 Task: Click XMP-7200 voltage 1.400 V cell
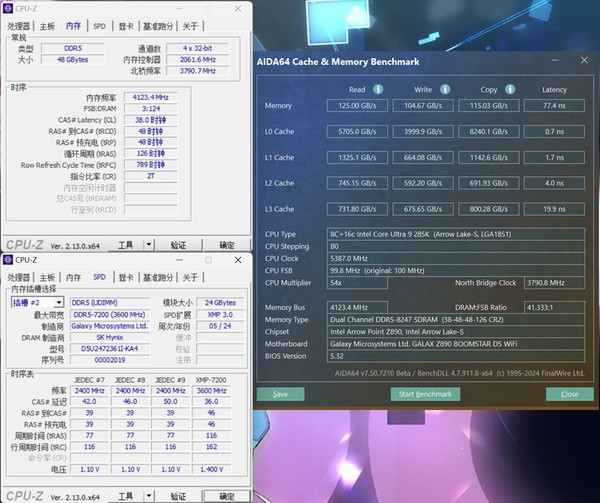pyautogui.click(x=212, y=469)
